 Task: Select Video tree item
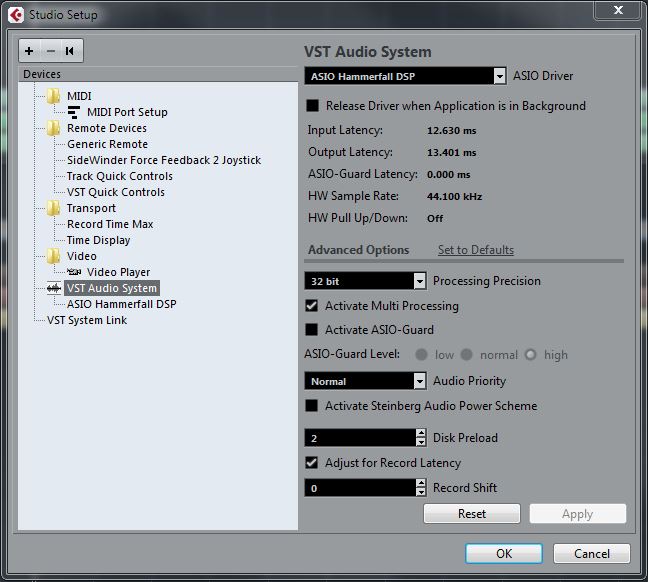pyautogui.click(x=81, y=256)
